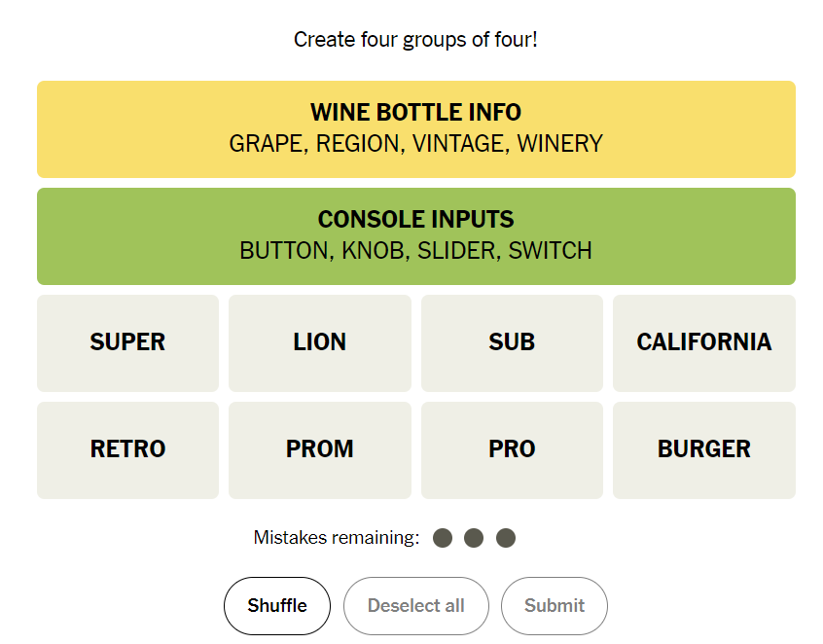Click the middle mistakes remaining dot

(x=474, y=538)
